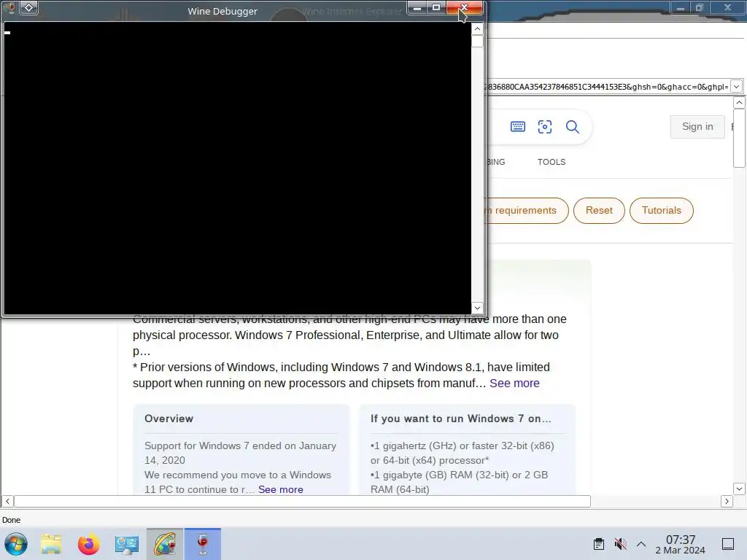The image size is (747, 560).
Task: Click the Overview card heading
Action: click(169, 419)
